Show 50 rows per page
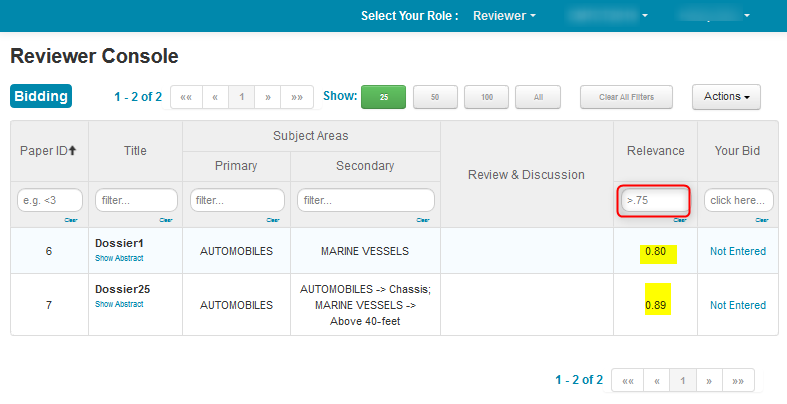This screenshot has height=404, width=787. click(x=435, y=97)
